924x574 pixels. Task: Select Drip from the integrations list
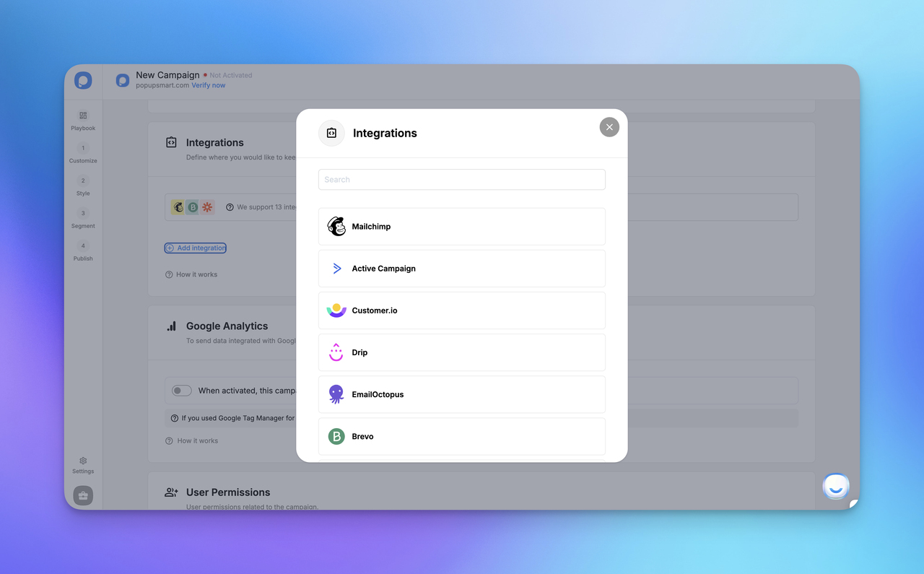[461, 352]
